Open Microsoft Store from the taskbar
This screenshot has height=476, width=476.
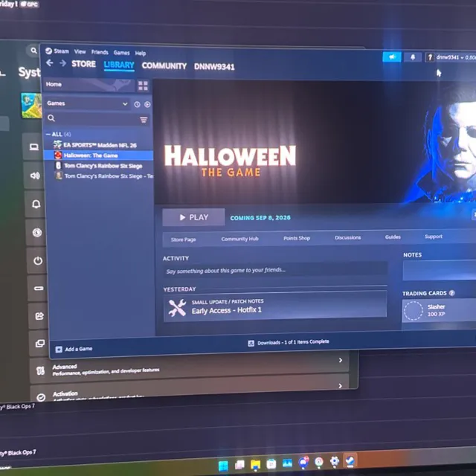coord(271,463)
